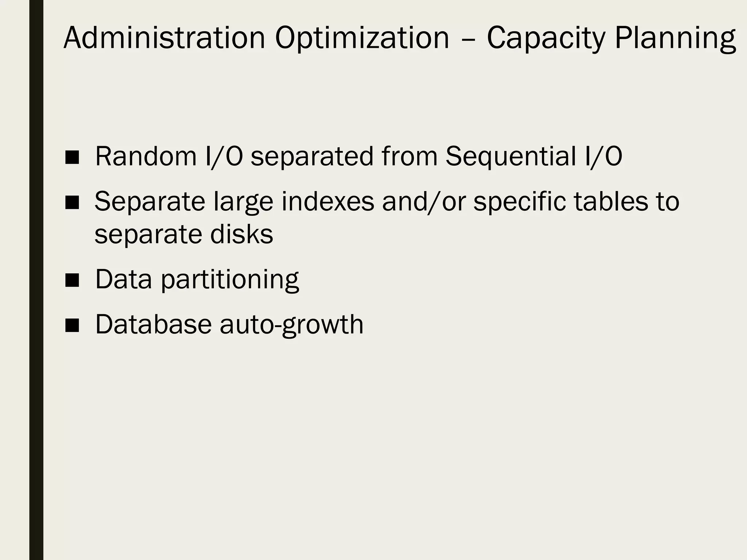
Task: Click the square bullet beside Database auto-growth
Action: click(72, 325)
